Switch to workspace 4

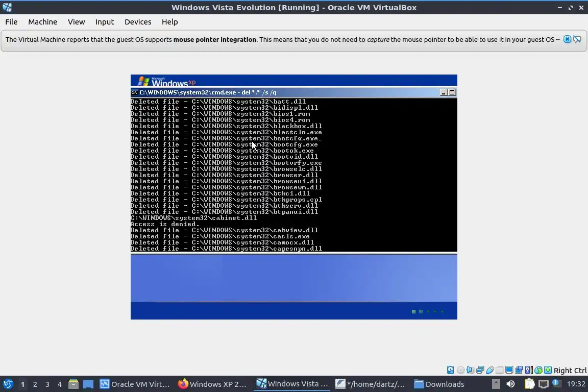pos(60,384)
